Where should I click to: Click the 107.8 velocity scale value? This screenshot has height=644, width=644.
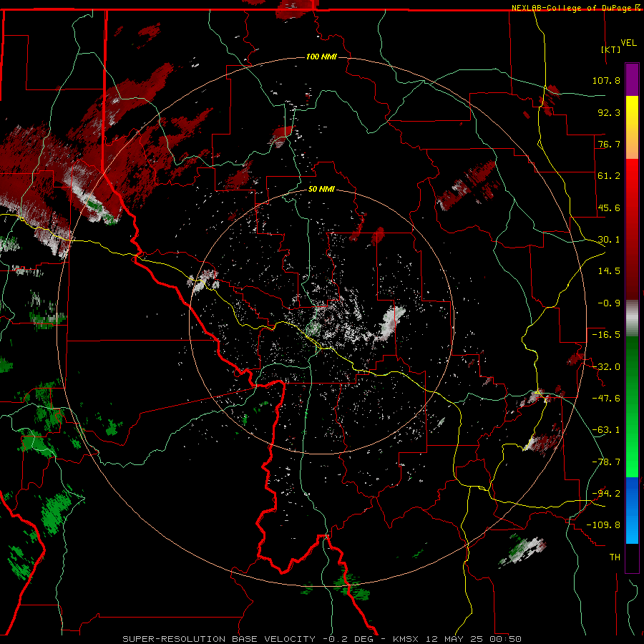click(x=606, y=80)
